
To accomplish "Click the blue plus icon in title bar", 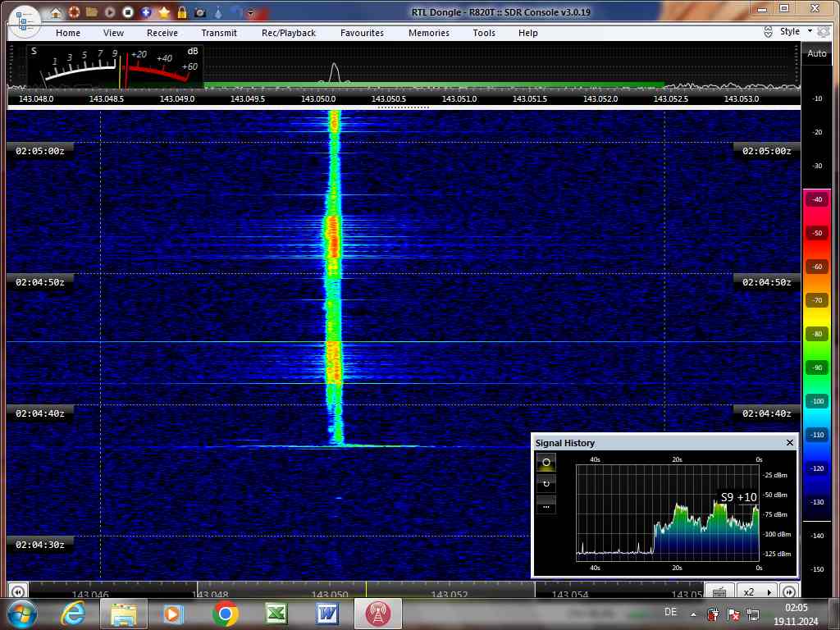I will tap(146, 11).
